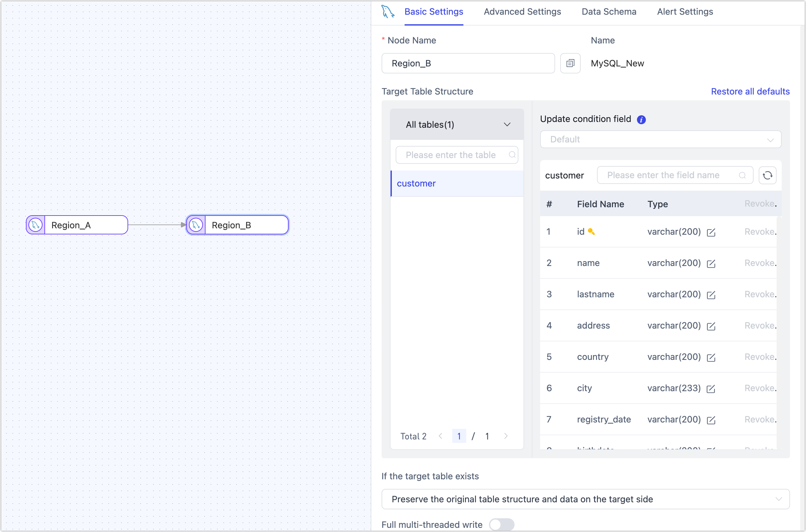
Task: Toggle Full multi-threaded write switch
Action: pos(501,525)
